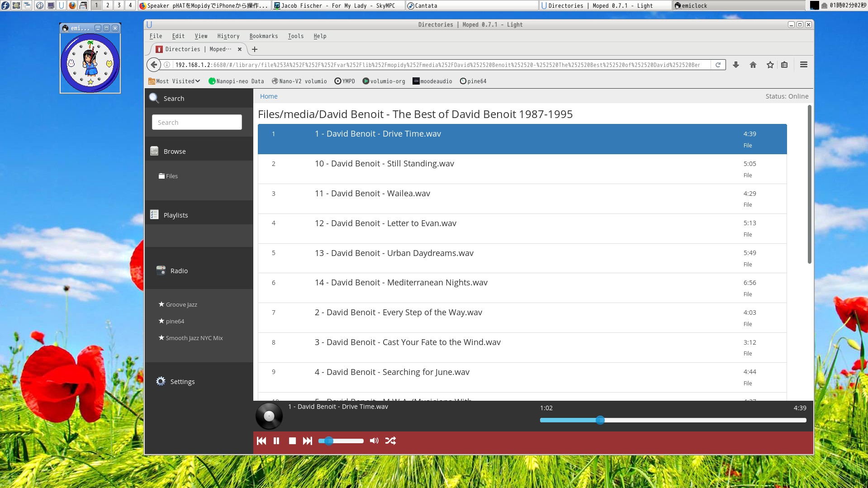Click in the sidebar Search field
This screenshot has height=488, width=868.
pos(197,123)
